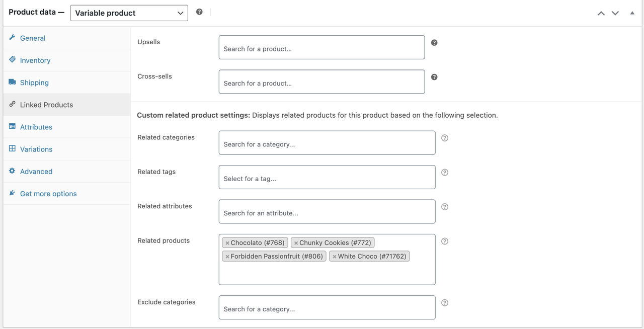Move Product data panel down
This screenshot has width=644, height=329.
[x=615, y=13]
